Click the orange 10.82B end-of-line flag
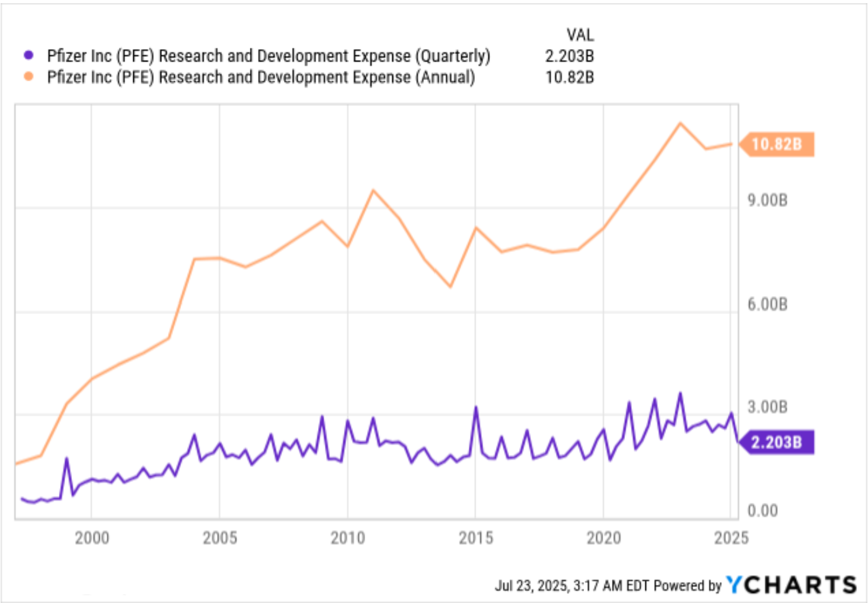This screenshot has width=868, height=603. click(777, 145)
